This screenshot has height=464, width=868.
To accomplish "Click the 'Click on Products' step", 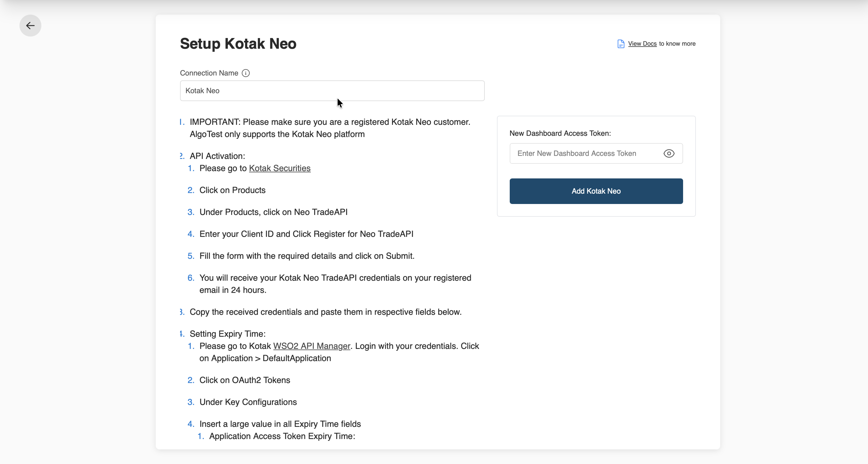I will click(x=232, y=190).
